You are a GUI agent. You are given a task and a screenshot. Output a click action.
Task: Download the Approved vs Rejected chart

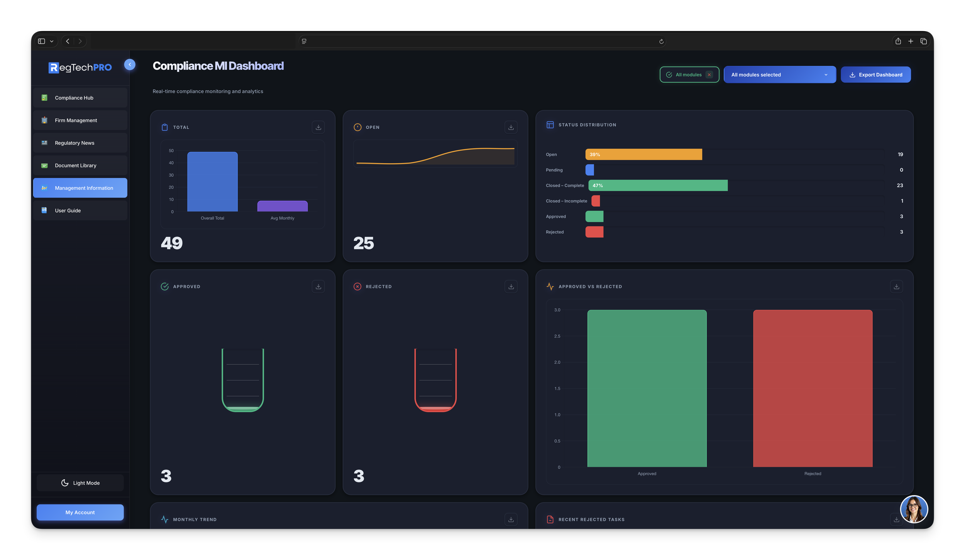pos(896,286)
